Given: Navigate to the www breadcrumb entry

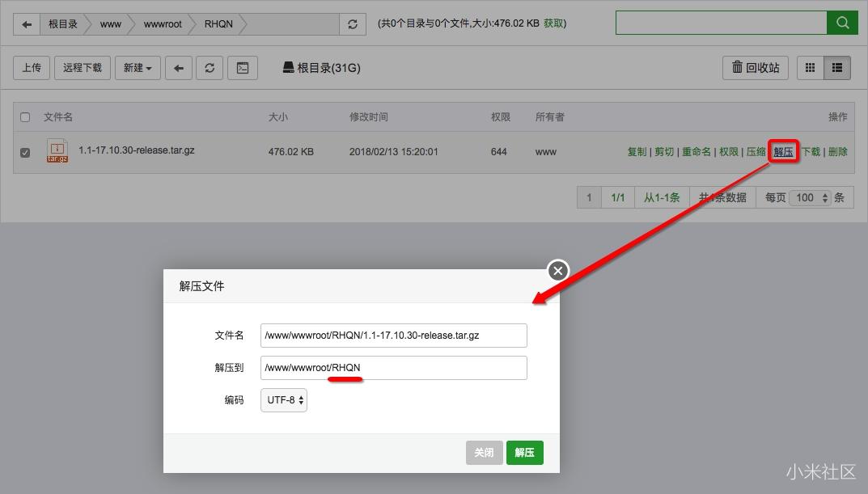Looking at the screenshot, I should (109, 23).
